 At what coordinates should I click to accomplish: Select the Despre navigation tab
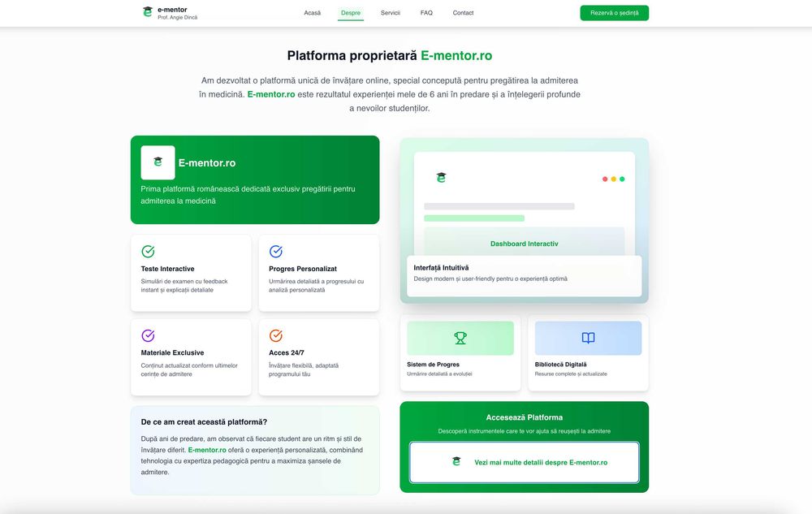[351, 13]
